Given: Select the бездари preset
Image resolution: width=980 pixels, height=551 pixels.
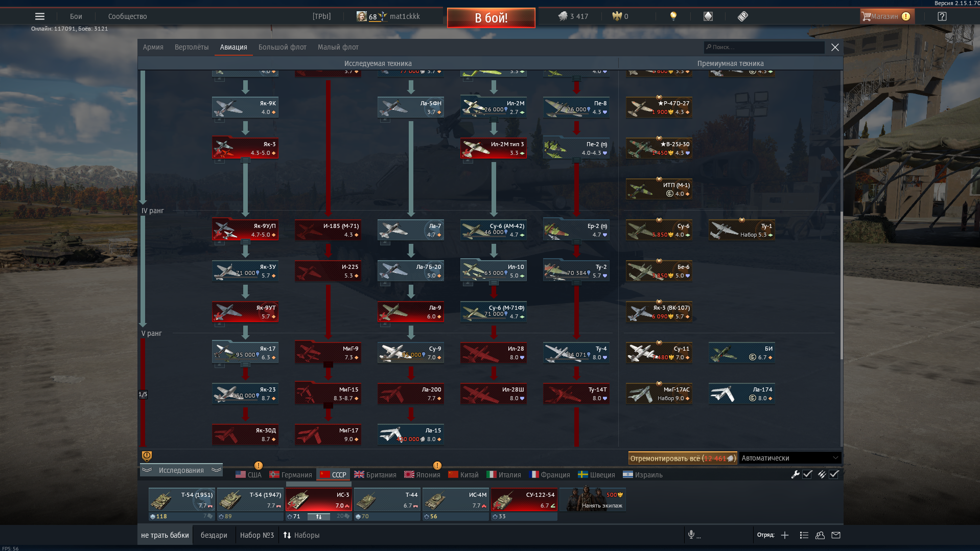Looking at the screenshot, I should 214,535.
